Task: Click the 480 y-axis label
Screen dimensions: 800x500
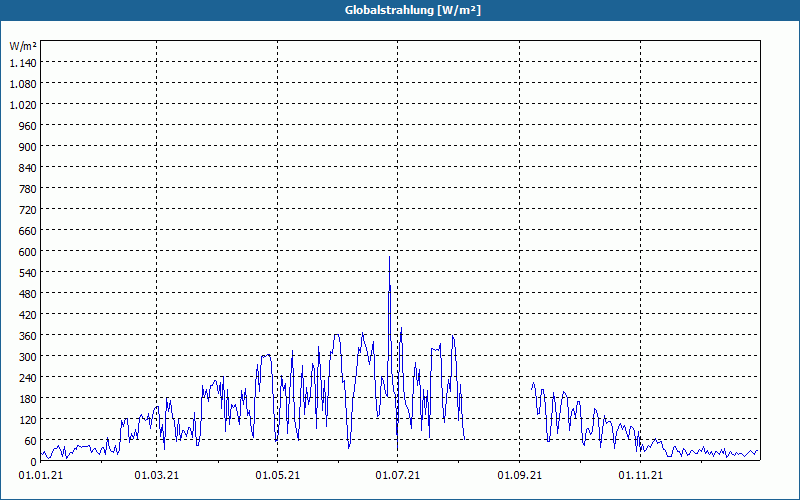Action: 28,293
